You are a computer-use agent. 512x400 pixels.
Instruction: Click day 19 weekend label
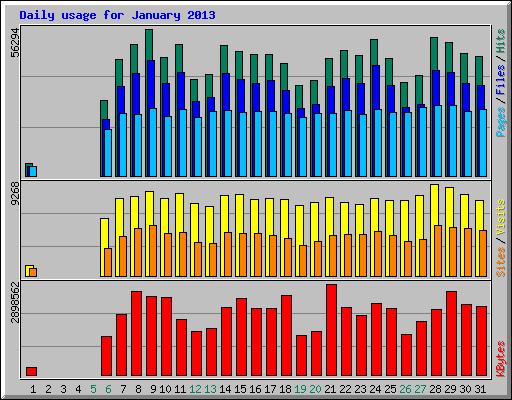(300, 389)
